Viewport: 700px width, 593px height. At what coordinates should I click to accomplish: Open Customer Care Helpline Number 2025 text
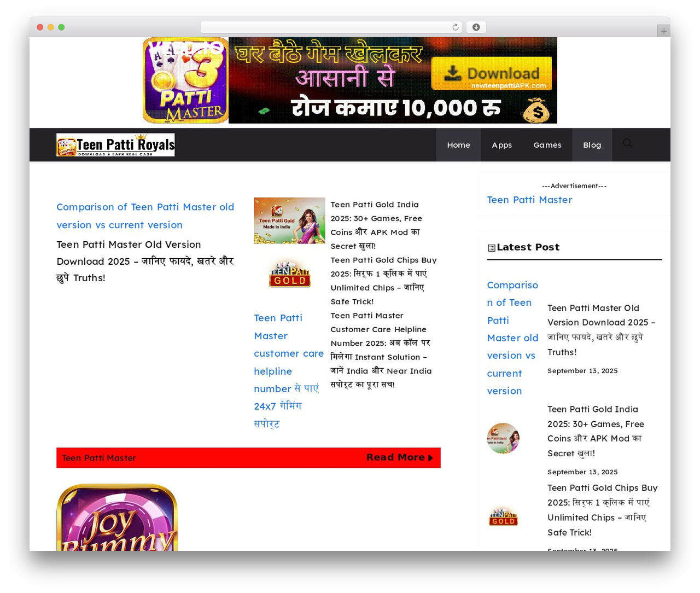coord(381,350)
